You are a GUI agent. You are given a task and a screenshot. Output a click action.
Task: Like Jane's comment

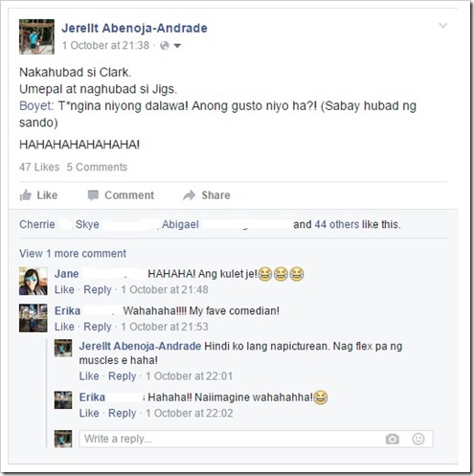click(64, 289)
